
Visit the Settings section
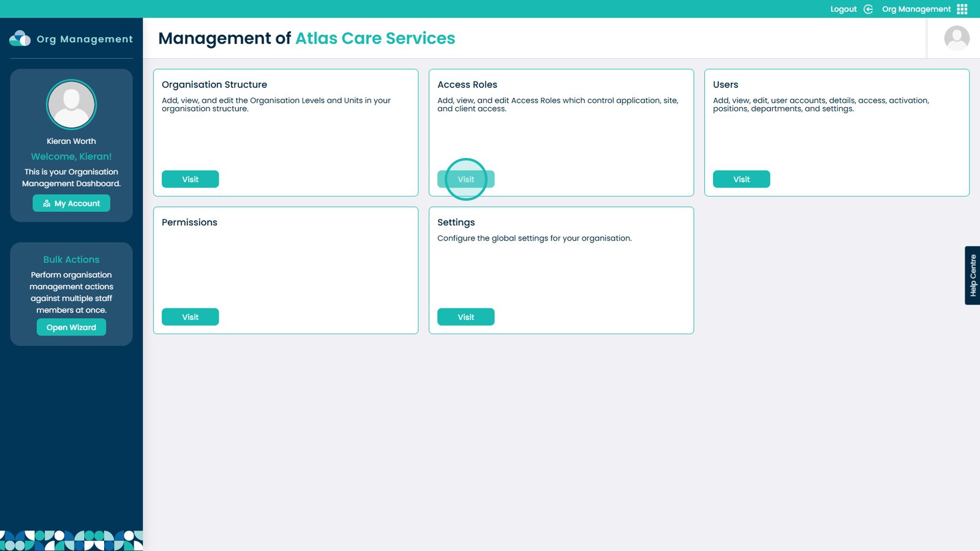click(466, 317)
